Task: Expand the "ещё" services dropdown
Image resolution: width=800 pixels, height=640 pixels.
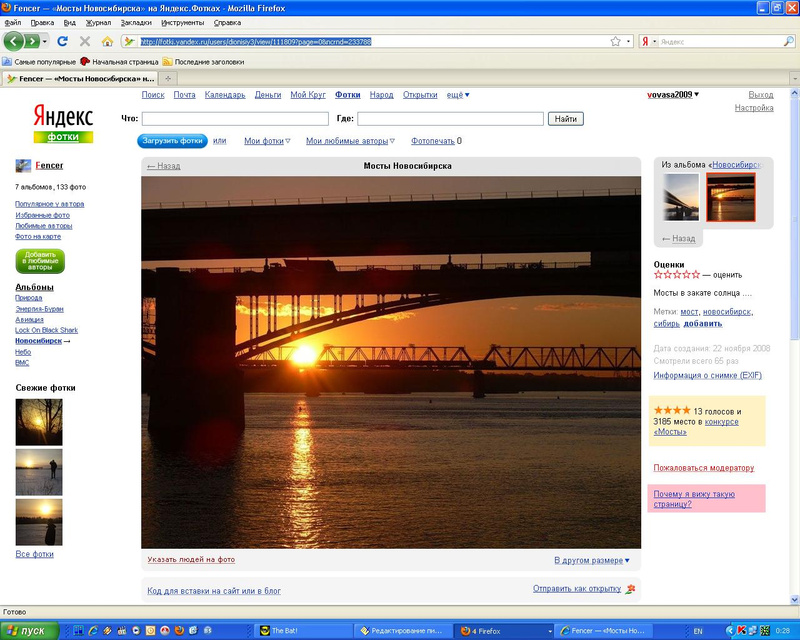Action: (458, 95)
